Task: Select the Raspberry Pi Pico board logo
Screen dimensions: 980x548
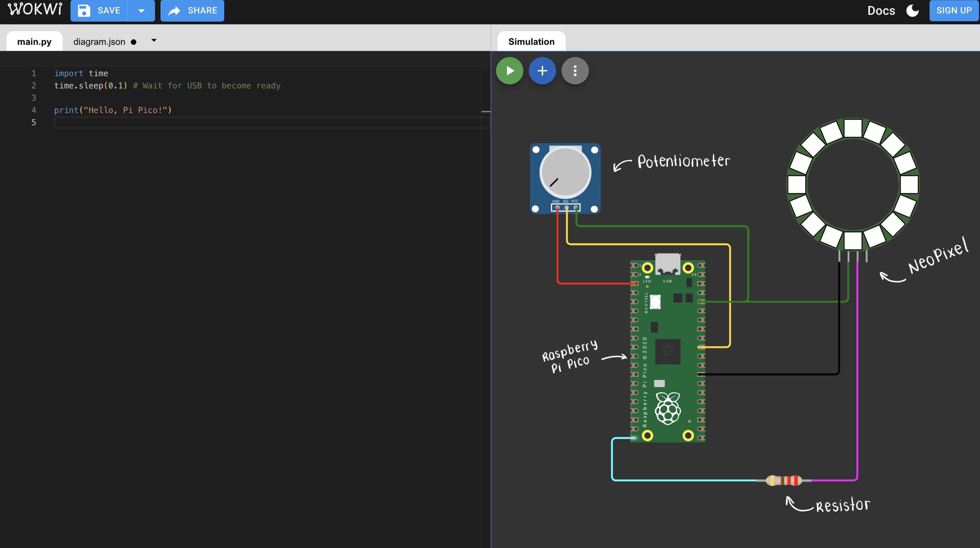Action: point(668,409)
